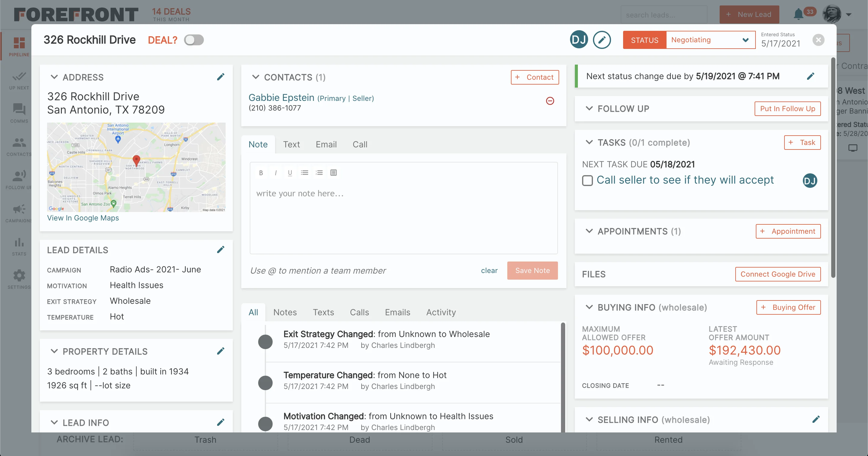This screenshot has height=456, width=868.
Task: Check off the Call seller task
Action: 588,181
